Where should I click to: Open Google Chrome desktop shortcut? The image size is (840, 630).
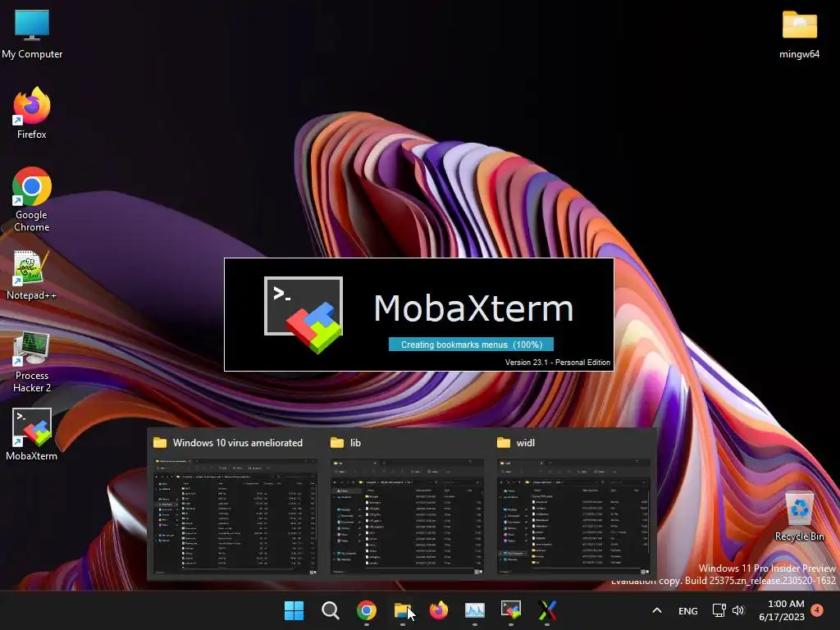(x=32, y=199)
